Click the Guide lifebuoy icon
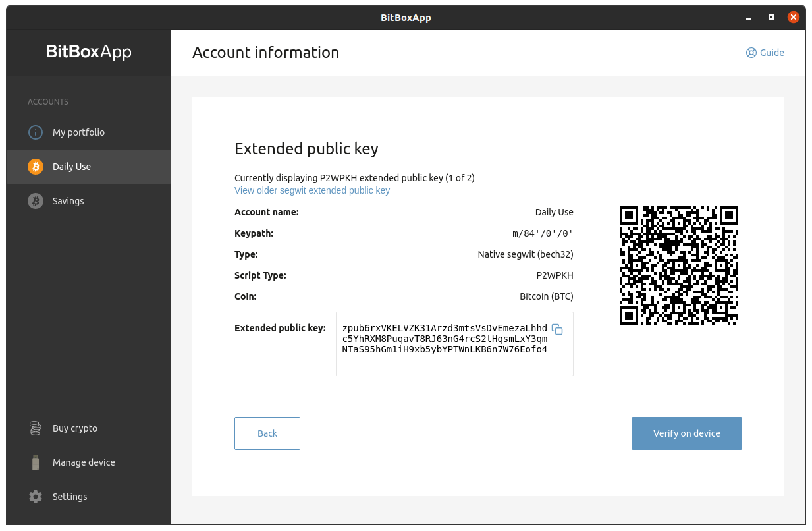This screenshot has width=812, height=531. 751,53
